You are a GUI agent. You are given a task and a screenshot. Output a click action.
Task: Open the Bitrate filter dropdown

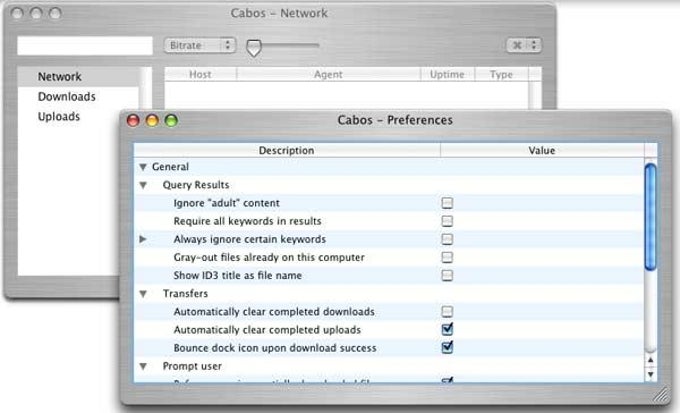pos(199,45)
